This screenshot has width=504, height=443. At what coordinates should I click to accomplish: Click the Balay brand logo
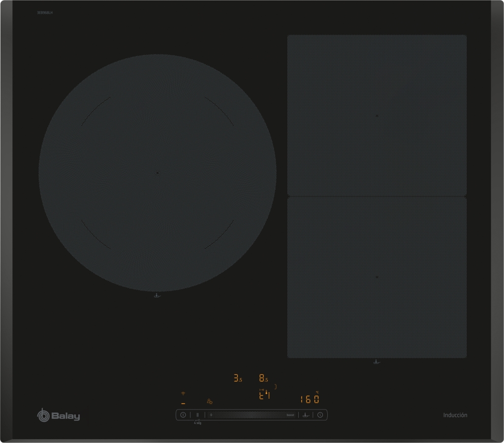59,415
